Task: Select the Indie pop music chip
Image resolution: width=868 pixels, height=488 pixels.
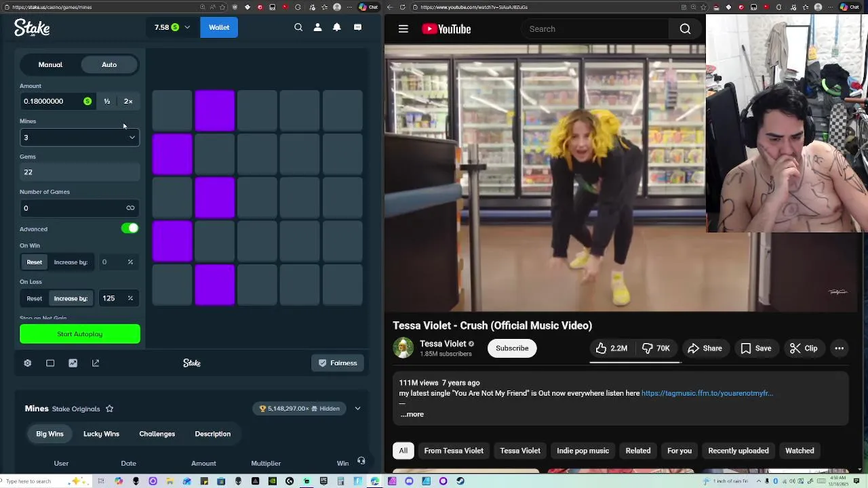Action: click(x=583, y=451)
